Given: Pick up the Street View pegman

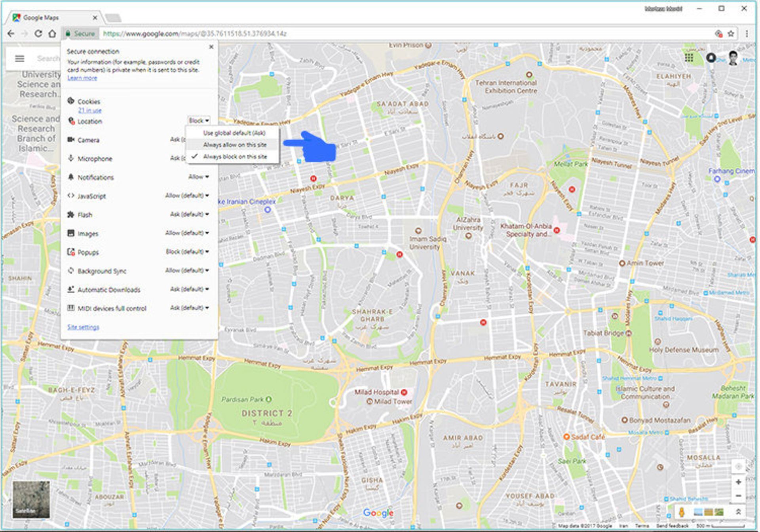Looking at the screenshot, I should 682,512.
